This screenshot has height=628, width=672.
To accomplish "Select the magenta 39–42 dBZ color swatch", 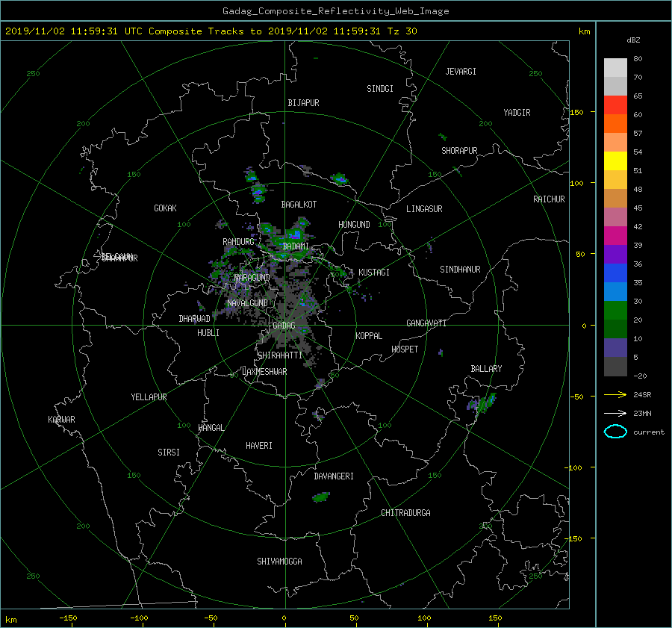I will [x=615, y=235].
